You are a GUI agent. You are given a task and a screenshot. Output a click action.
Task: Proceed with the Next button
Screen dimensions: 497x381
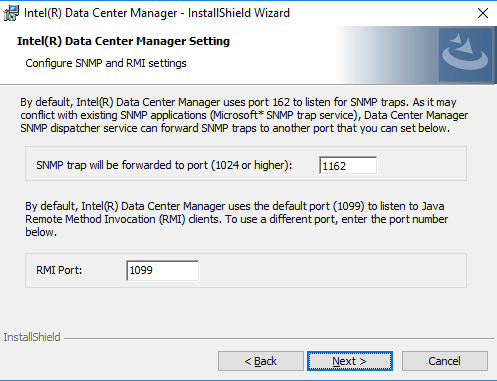350,361
